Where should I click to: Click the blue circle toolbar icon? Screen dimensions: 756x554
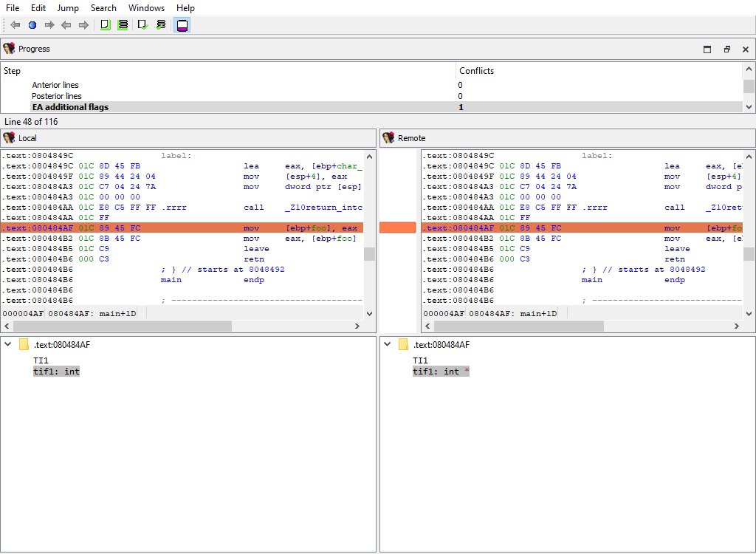pos(32,25)
